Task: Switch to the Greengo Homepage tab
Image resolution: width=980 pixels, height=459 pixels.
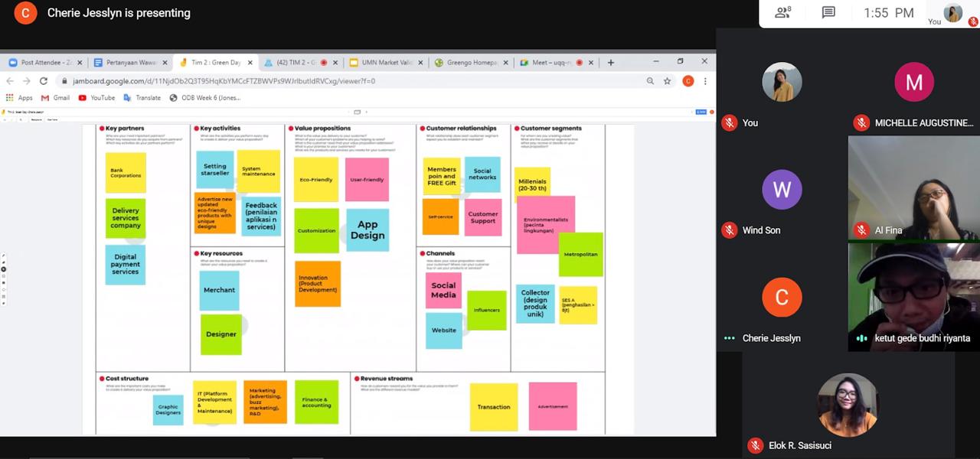Action: pos(470,63)
